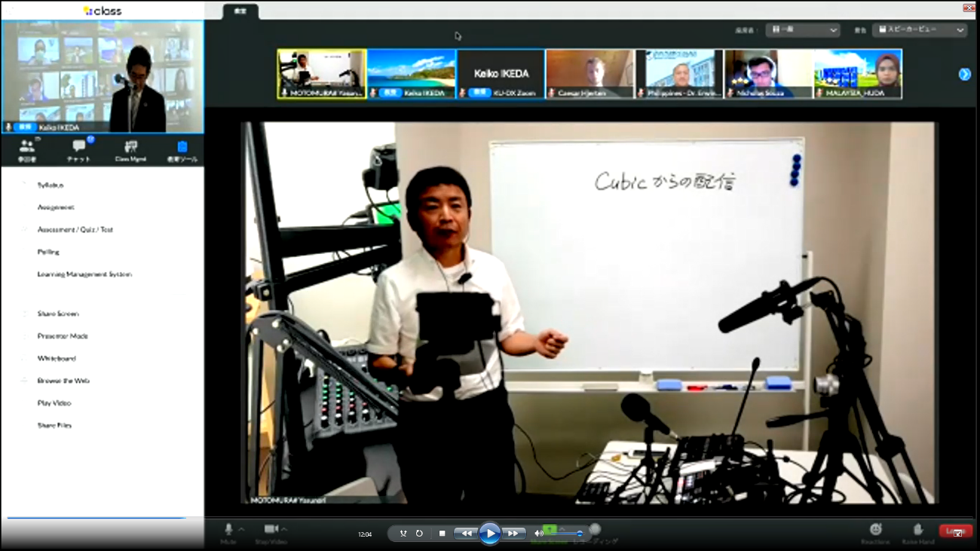
Task: Show next participants with blue arrow
Action: coord(964,74)
